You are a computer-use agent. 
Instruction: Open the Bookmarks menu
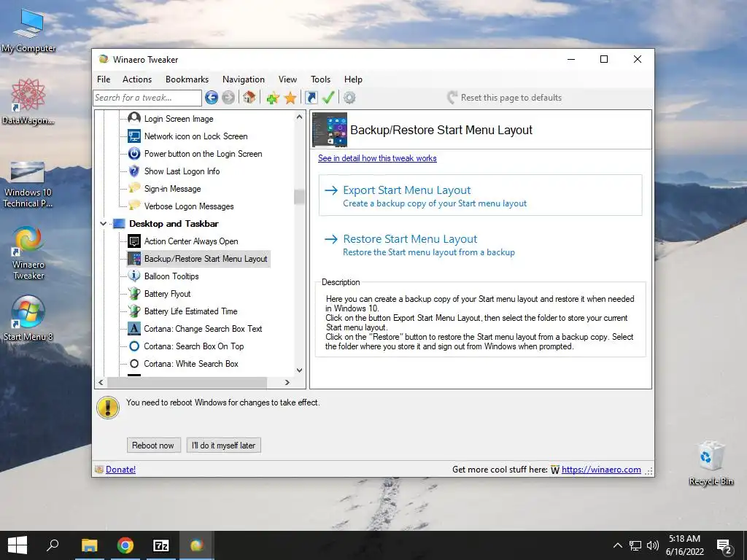[187, 79]
